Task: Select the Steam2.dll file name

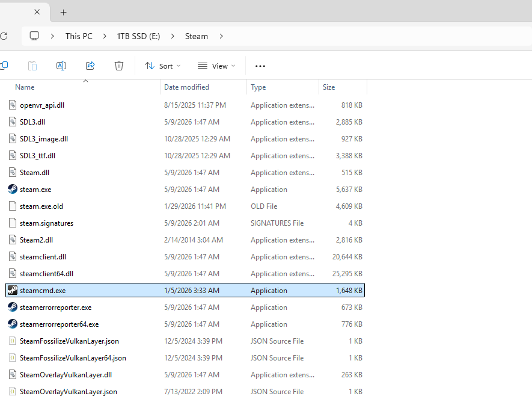Action: pyautogui.click(x=36, y=240)
